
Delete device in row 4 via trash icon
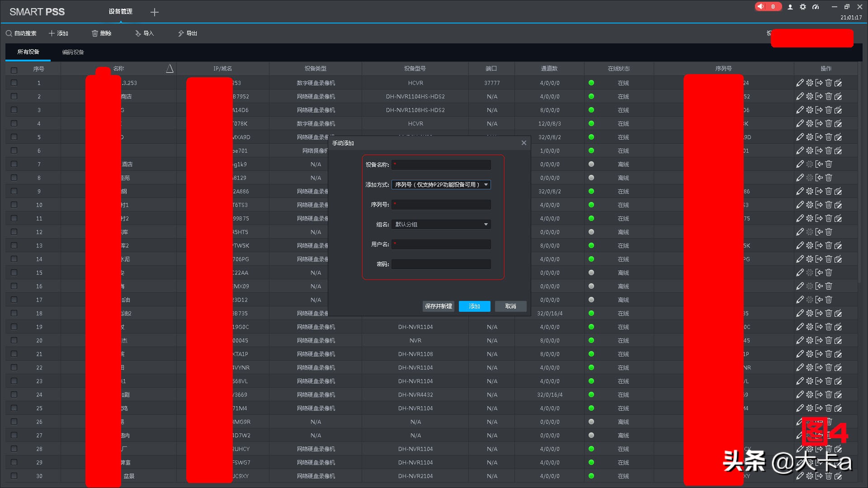click(x=828, y=123)
